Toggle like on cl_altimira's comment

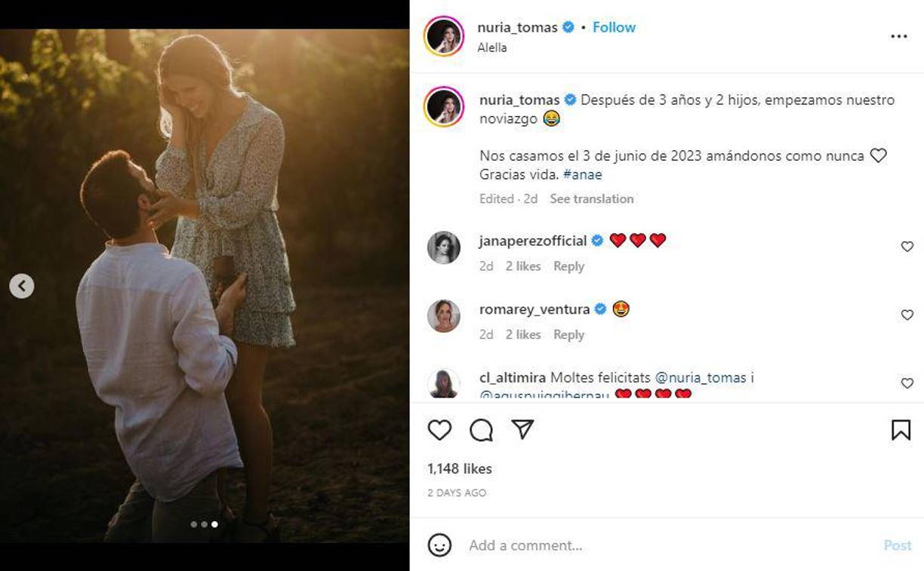[907, 383]
